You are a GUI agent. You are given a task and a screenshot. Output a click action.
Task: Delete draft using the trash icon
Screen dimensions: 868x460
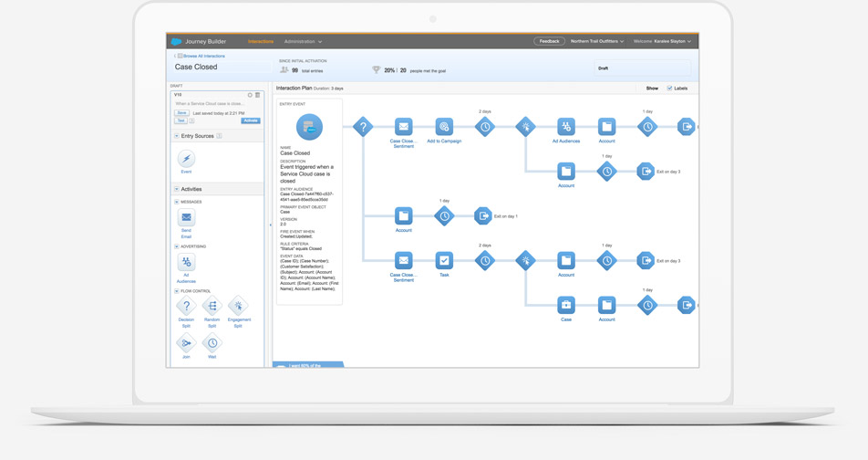[258, 95]
